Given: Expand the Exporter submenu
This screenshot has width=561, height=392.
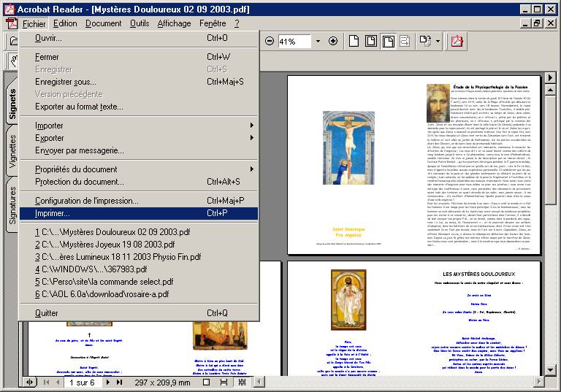Looking at the screenshot, I should point(139,138).
